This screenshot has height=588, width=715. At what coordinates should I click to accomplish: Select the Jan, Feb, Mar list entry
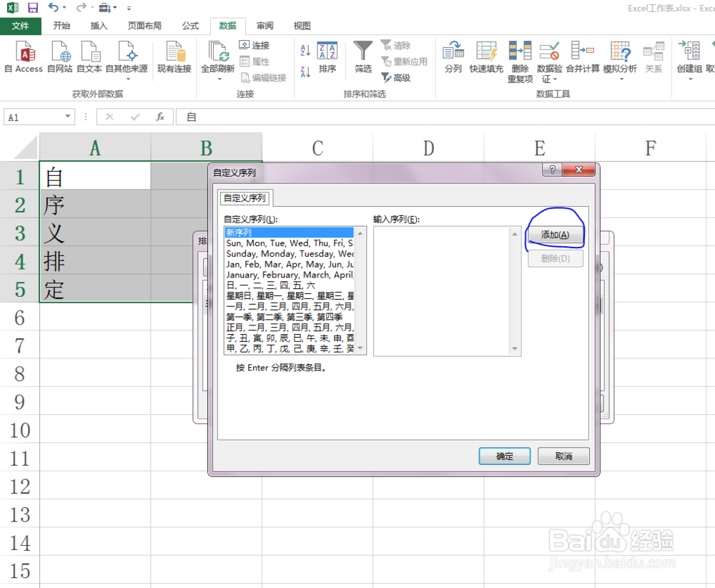[x=289, y=264]
